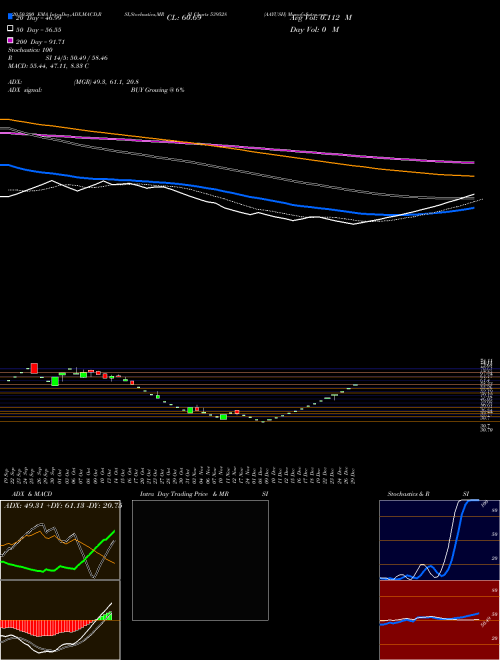Click the lowest green candle at chart bottom
Screen dimensions: 500x660
[263, 421]
